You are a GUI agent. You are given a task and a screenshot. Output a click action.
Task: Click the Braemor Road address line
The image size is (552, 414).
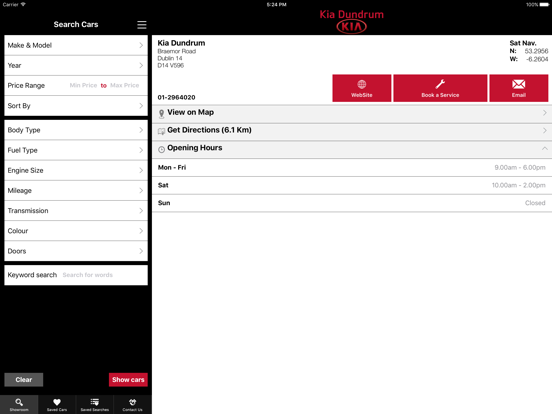tap(177, 51)
